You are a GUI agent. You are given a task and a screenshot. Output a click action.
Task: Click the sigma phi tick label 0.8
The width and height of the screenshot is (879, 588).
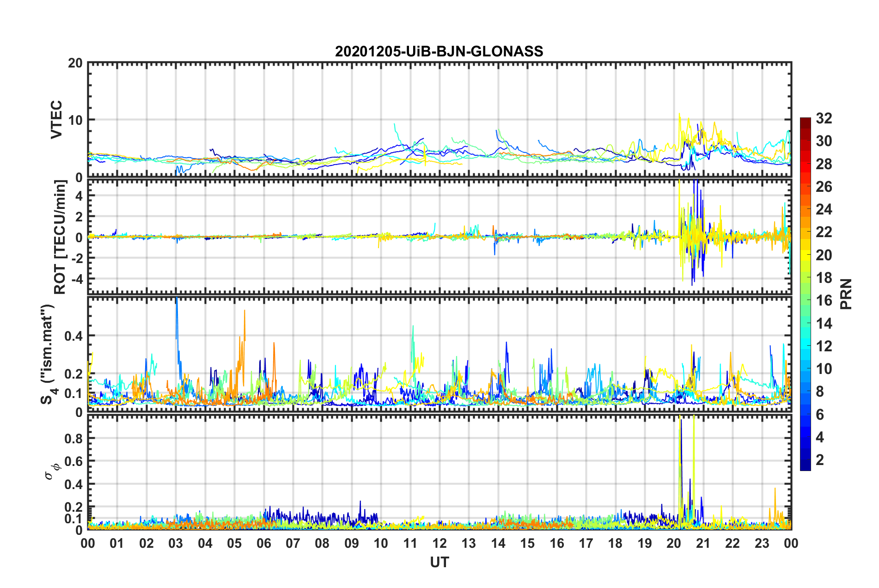coord(73,438)
